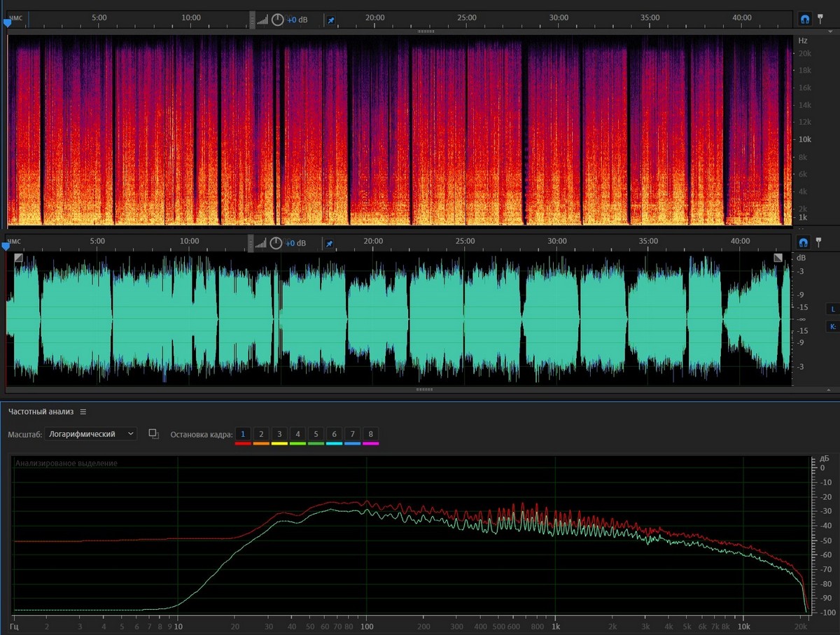Toggle the L channel button

(833, 309)
